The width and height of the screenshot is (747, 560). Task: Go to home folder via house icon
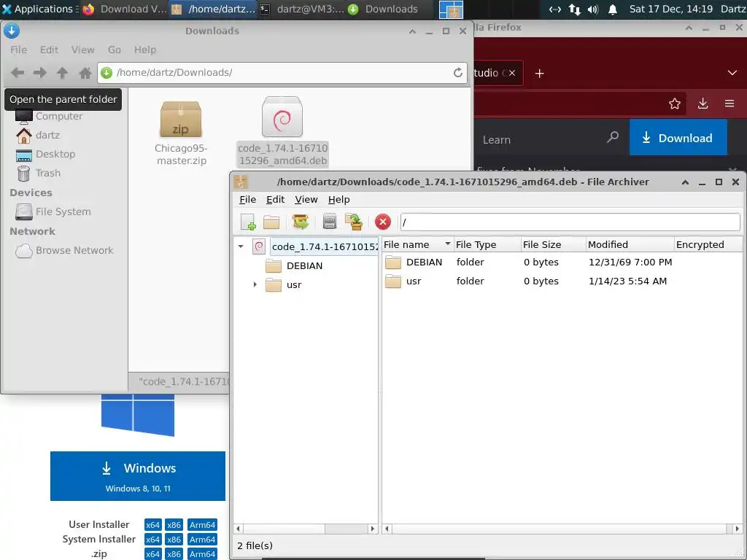tap(85, 73)
